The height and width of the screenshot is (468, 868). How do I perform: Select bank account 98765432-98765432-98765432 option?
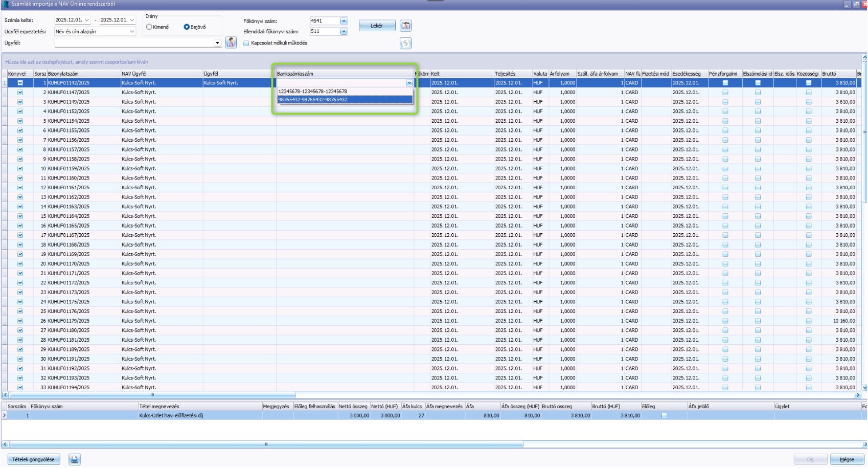(x=313, y=100)
